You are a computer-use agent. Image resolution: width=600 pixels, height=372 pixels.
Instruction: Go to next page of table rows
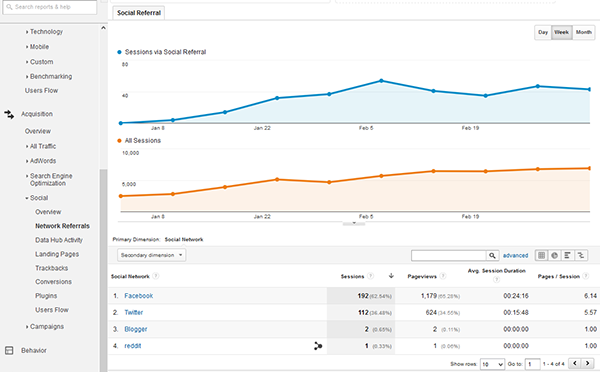pyautogui.click(x=587, y=363)
